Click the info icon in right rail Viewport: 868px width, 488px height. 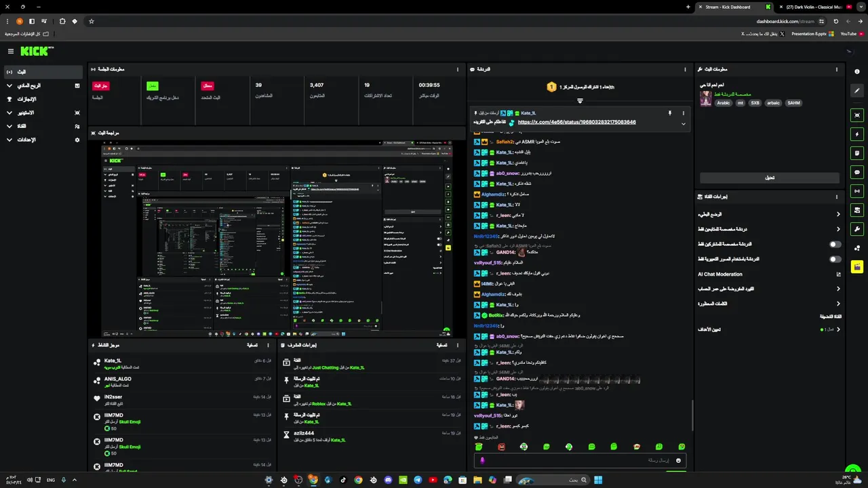(857, 72)
